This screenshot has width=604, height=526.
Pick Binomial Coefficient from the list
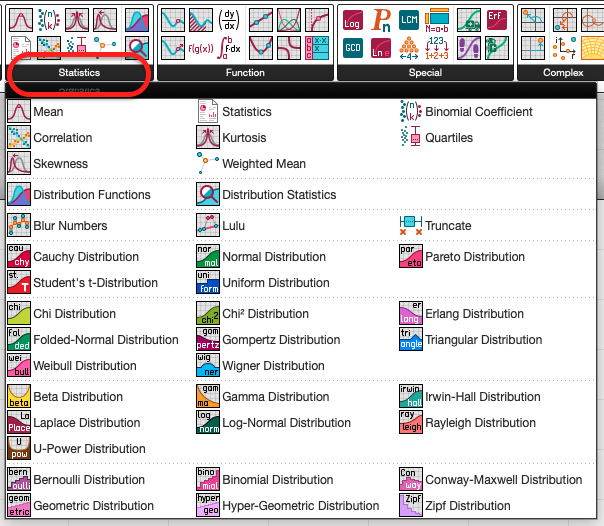point(466,112)
